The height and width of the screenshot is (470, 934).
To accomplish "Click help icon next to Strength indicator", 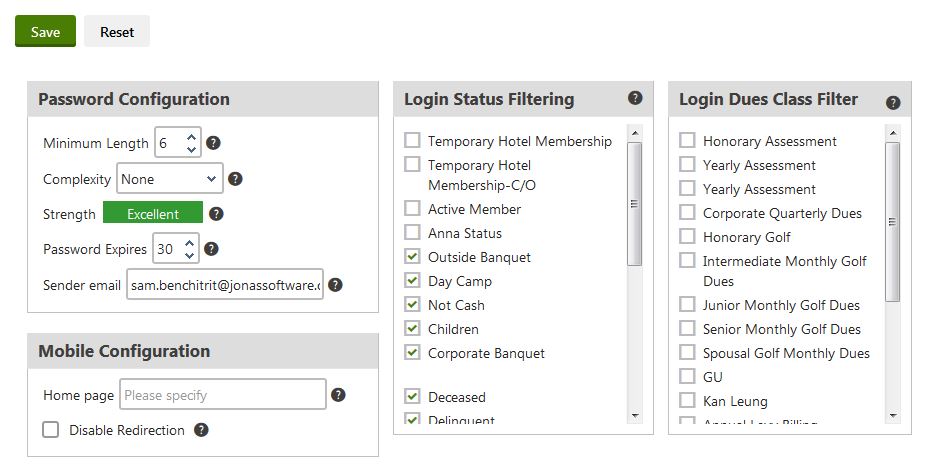I will click(x=216, y=214).
